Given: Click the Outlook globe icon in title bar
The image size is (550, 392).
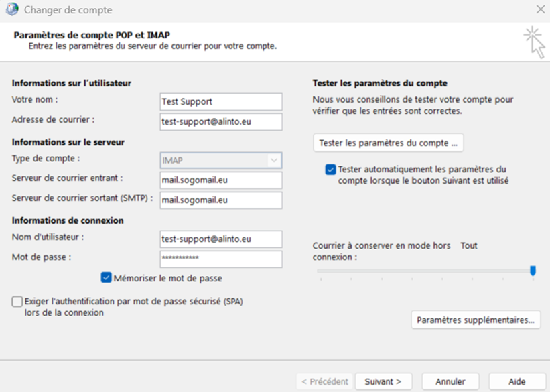Looking at the screenshot, I should [x=11, y=10].
